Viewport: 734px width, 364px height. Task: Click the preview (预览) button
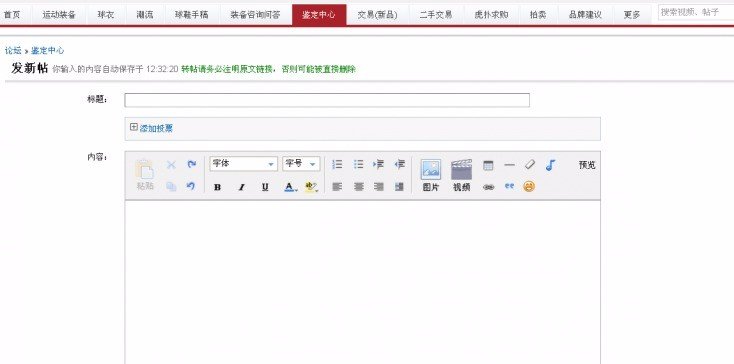click(587, 165)
